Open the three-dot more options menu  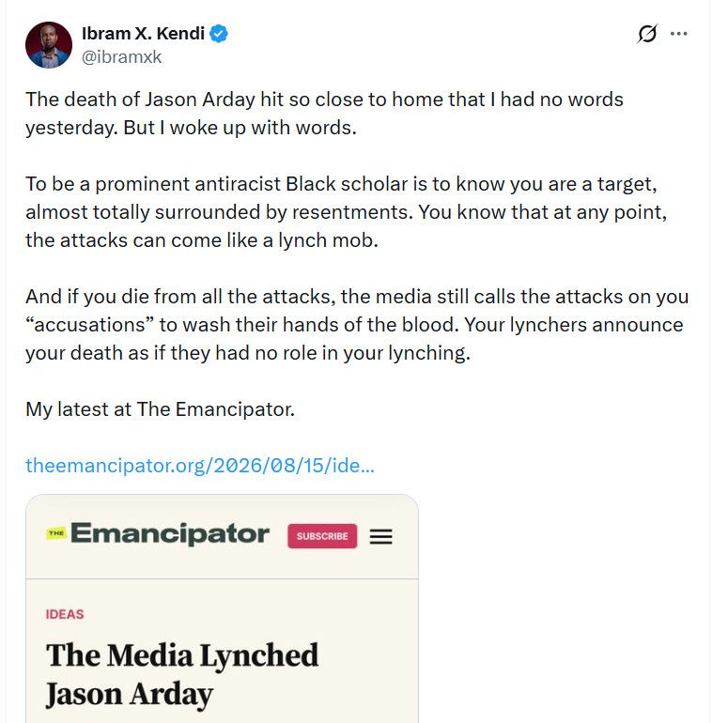[x=679, y=34]
